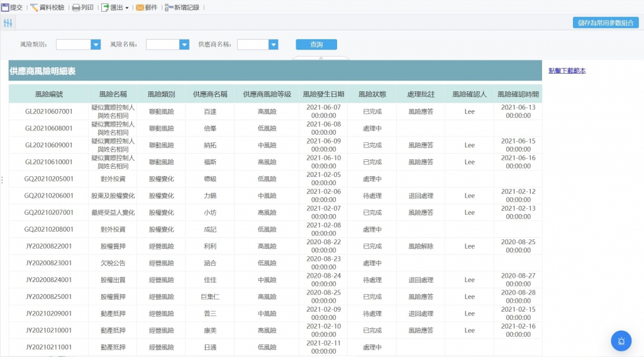Select cell GQ20210206001

[48, 196]
